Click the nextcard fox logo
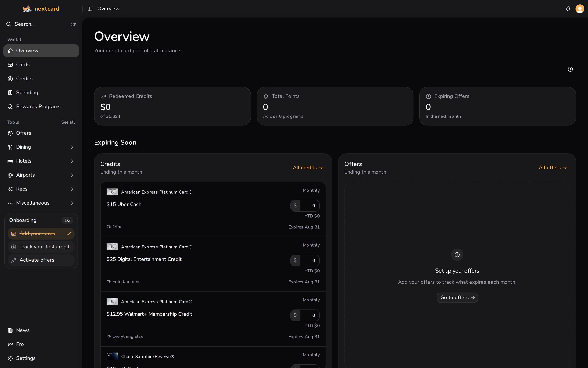The image size is (588, 368). 27,9
